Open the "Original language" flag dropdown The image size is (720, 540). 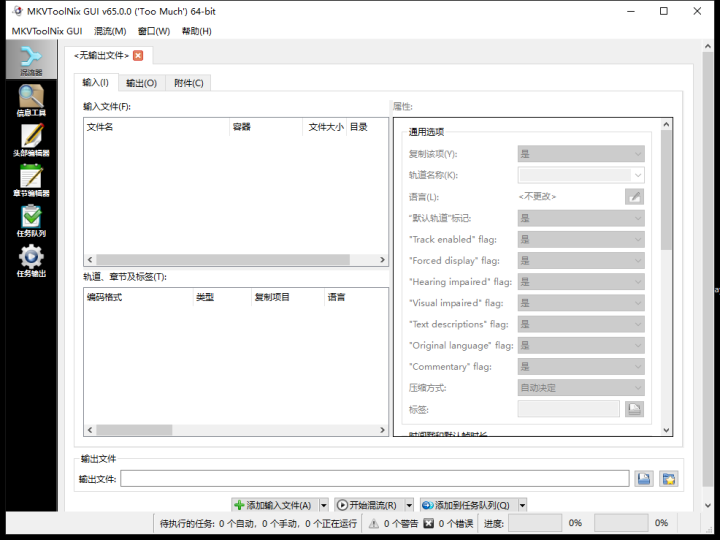pos(581,345)
